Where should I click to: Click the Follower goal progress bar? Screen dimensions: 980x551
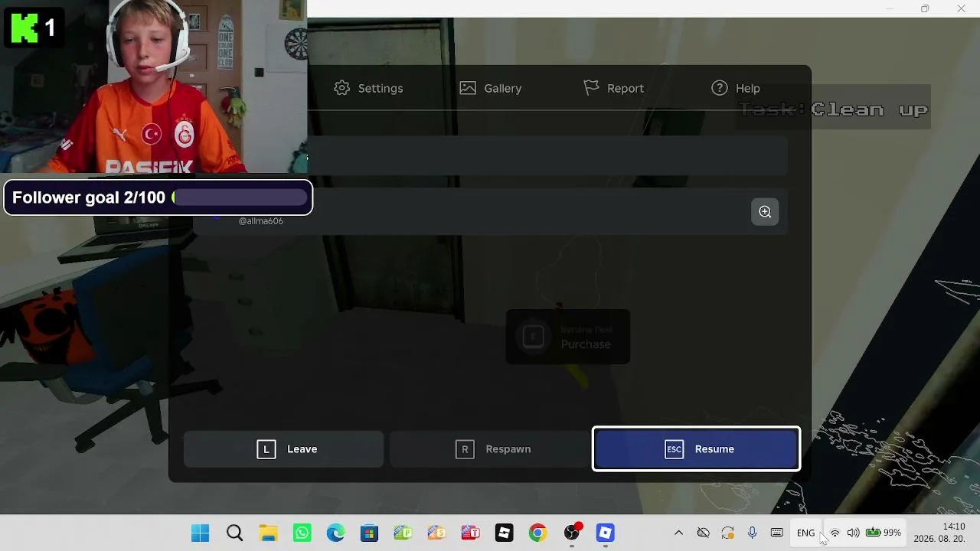(240, 197)
